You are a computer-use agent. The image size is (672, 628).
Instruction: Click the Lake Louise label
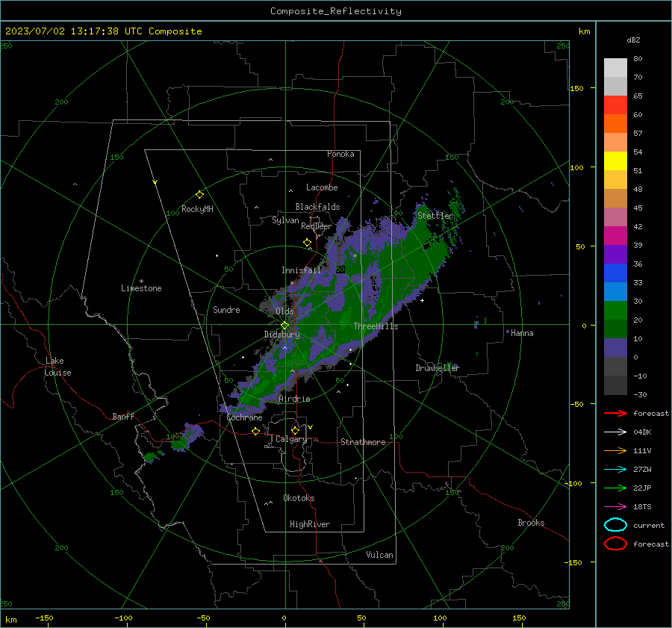pyautogui.click(x=57, y=367)
